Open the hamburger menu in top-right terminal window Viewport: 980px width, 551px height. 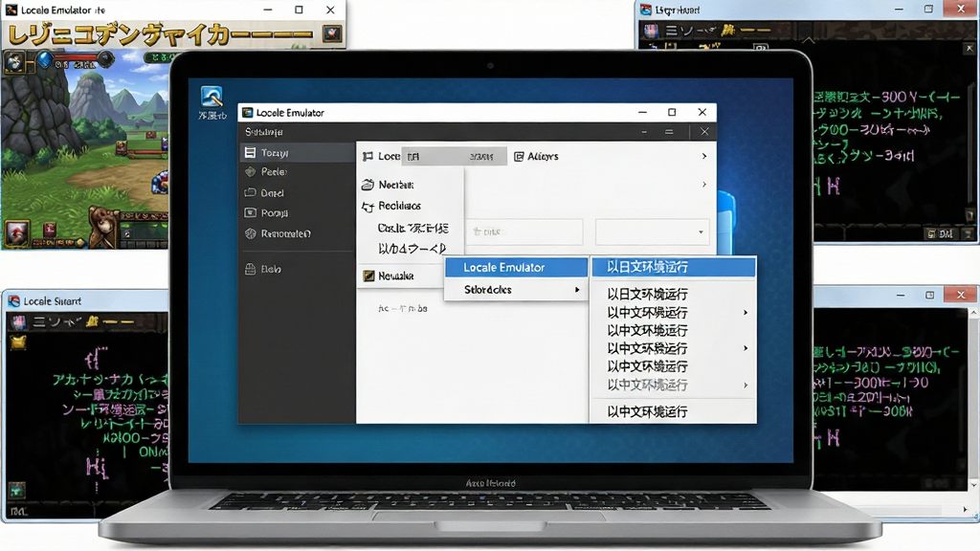pyautogui.click(x=672, y=30)
